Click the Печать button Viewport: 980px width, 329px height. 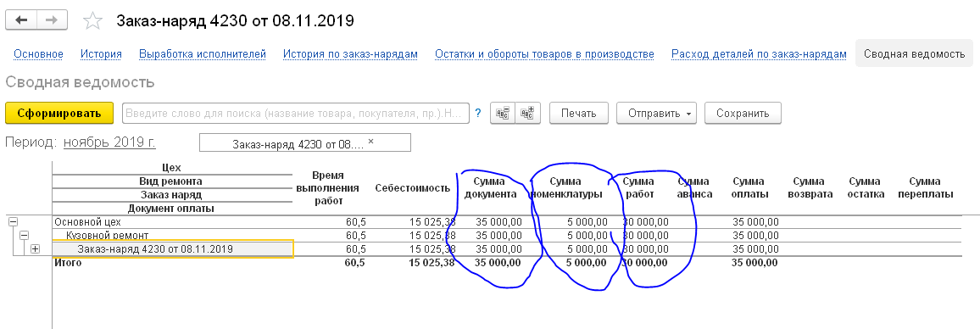pos(579,114)
